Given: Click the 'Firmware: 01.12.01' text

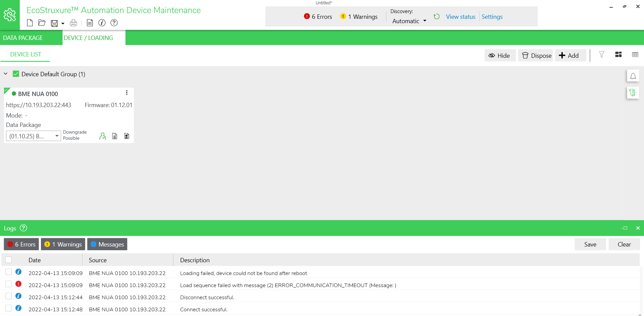Looking at the screenshot, I should point(108,105).
